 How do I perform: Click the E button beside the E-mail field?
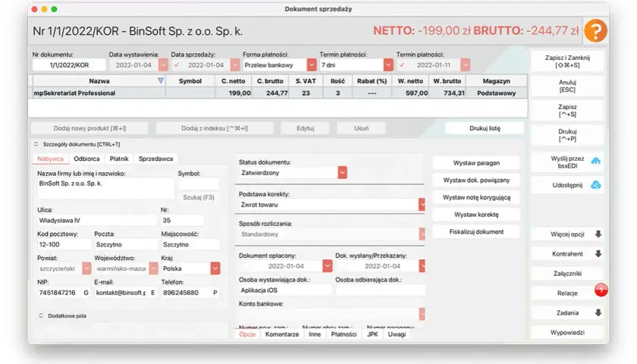tap(152, 293)
